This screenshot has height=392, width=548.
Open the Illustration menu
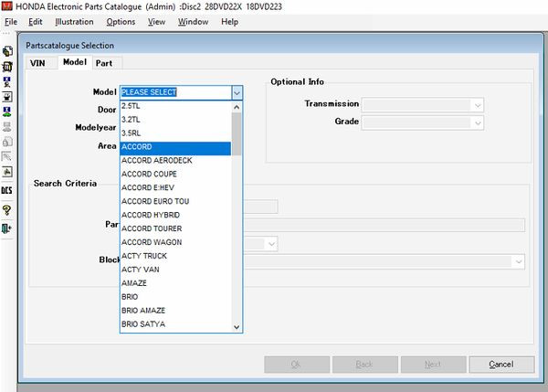tap(74, 21)
